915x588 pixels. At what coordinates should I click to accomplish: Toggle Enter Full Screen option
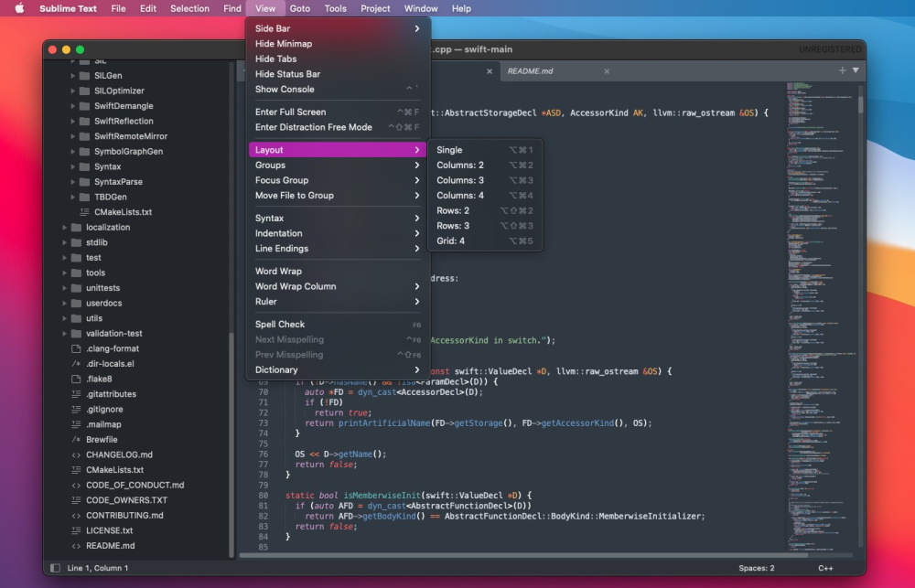tap(338, 112)
